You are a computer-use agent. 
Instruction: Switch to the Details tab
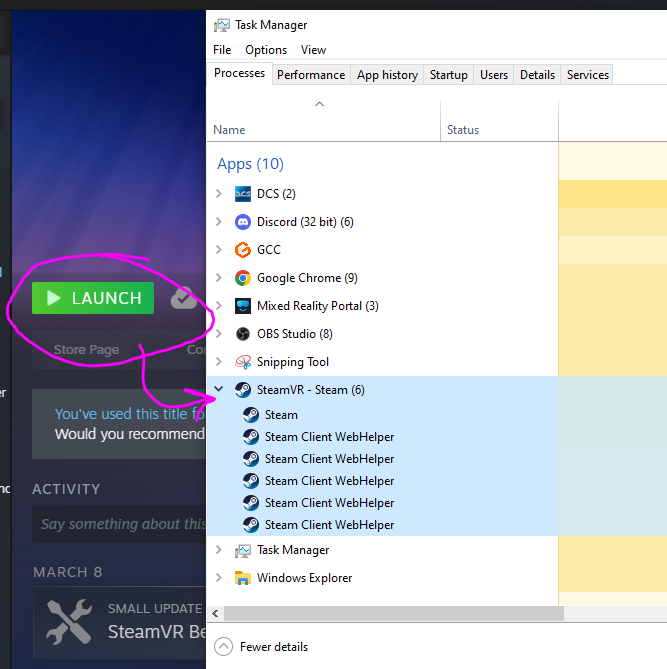coord(537,75)
